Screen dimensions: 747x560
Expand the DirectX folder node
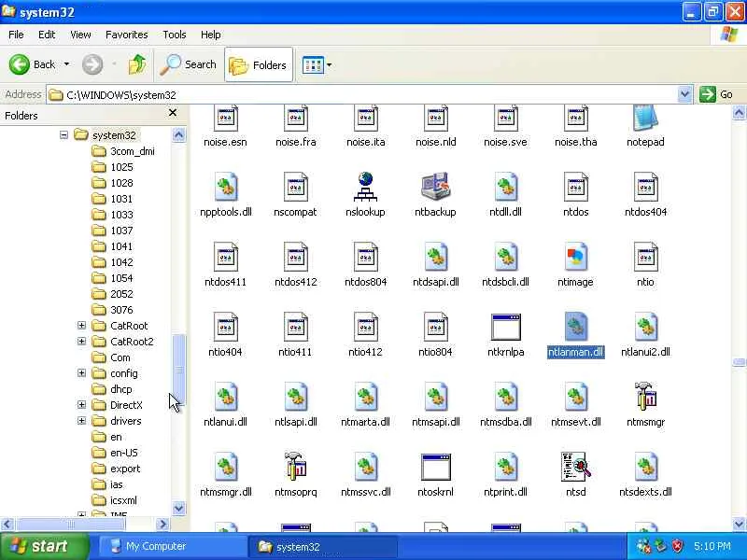(x=81, y=405)
